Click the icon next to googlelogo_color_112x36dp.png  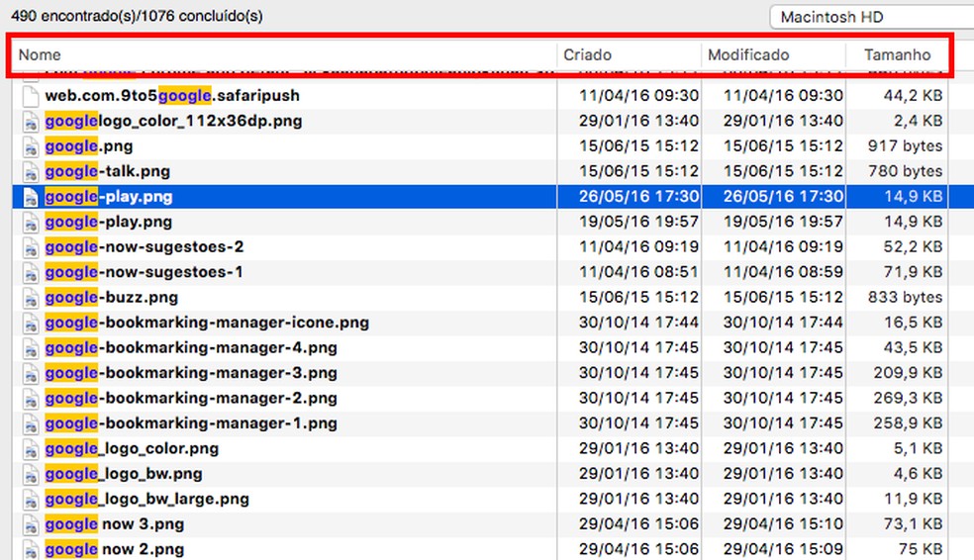click(30, 121)
